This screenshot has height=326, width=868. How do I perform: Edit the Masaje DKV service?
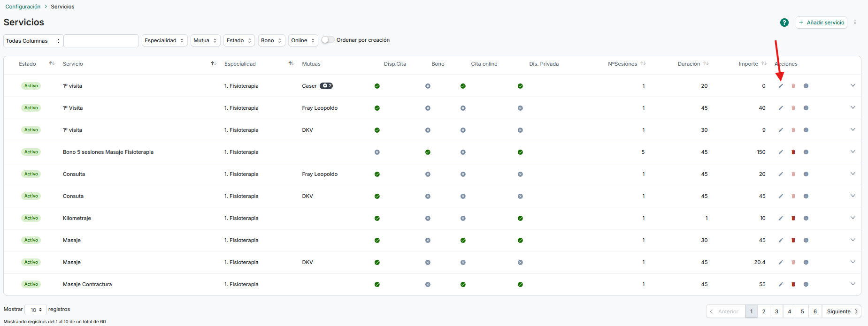(x=781, y=262)
